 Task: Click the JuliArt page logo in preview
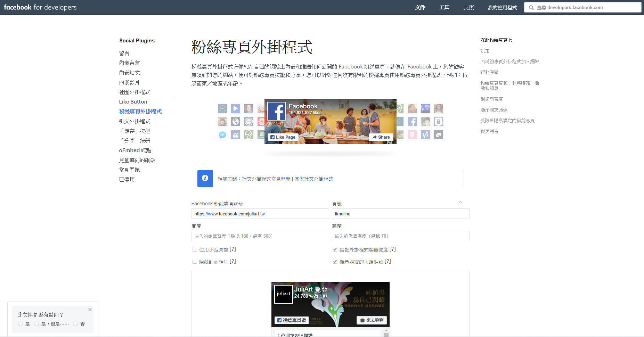(x=283, y=294)
